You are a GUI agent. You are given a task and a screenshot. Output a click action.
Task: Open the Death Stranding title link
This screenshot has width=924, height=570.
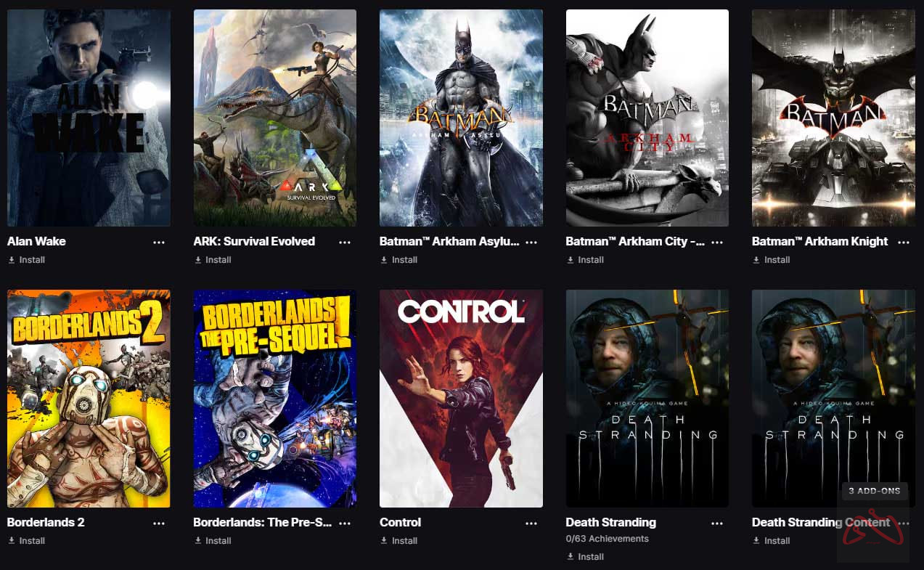point(610,522)
